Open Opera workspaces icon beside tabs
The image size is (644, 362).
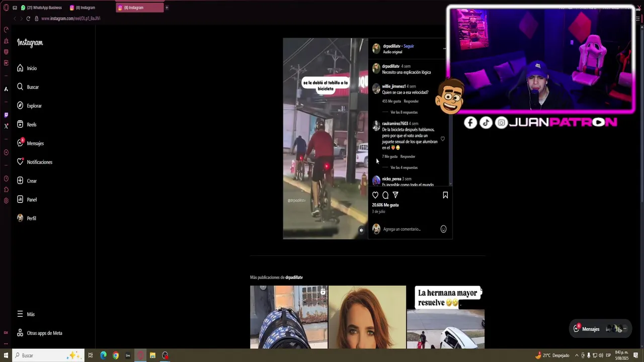[x=15, y=8]
